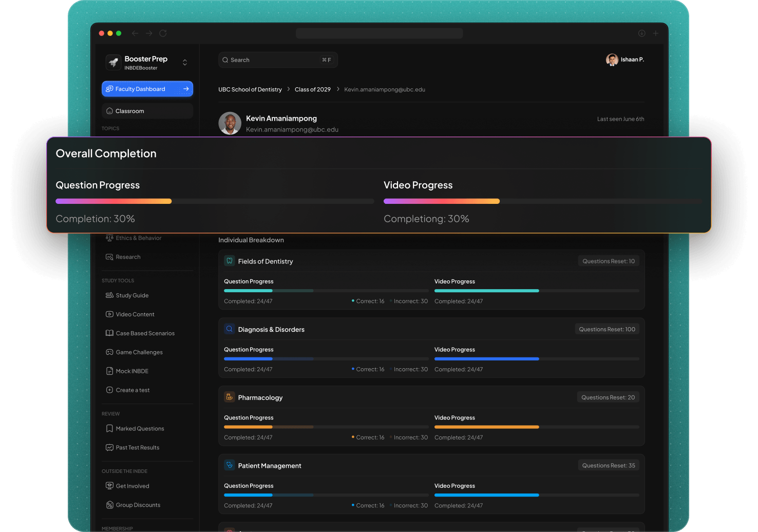Click the Ethics & Behavior scales icon
758x532 pixels.
[109, 238]
